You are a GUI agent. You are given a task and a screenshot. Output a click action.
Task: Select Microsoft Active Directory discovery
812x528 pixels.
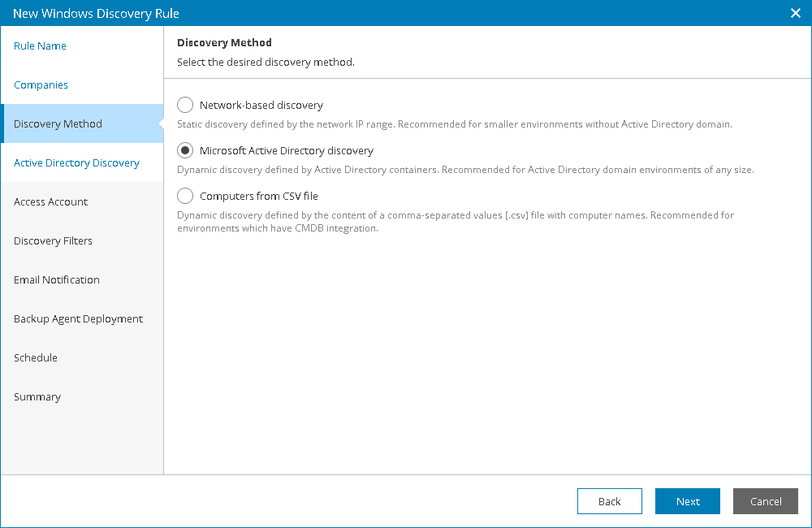point(184,150)
